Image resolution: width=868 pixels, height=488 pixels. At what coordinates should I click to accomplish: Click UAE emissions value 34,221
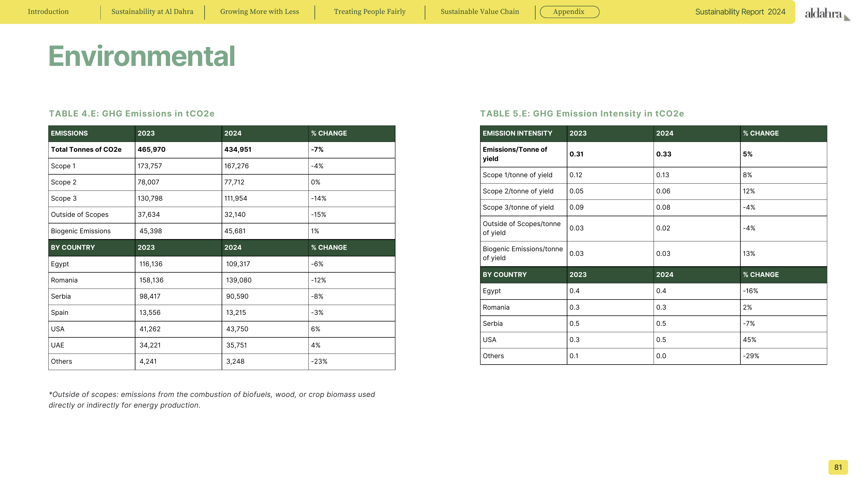tap(150, 345)
